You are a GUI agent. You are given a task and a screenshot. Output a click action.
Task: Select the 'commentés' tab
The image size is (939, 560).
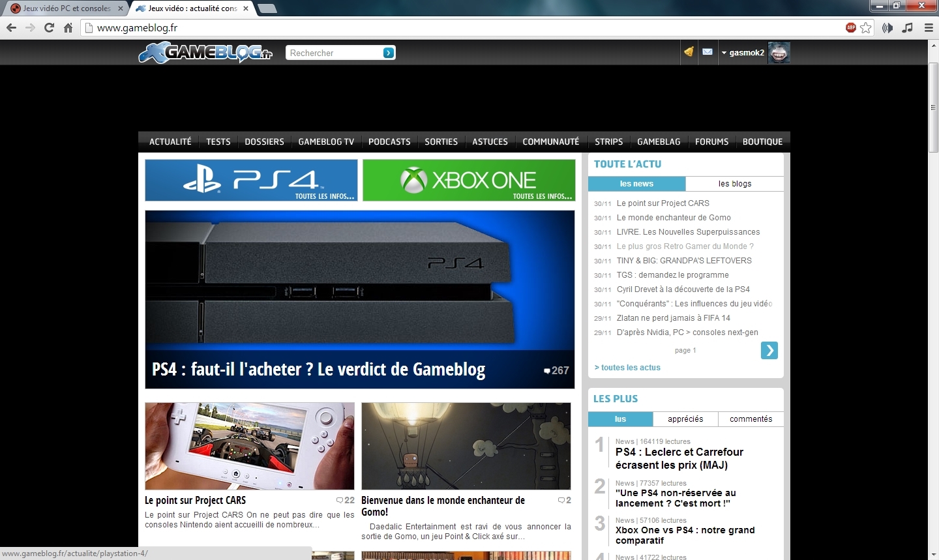coord(751,419)
